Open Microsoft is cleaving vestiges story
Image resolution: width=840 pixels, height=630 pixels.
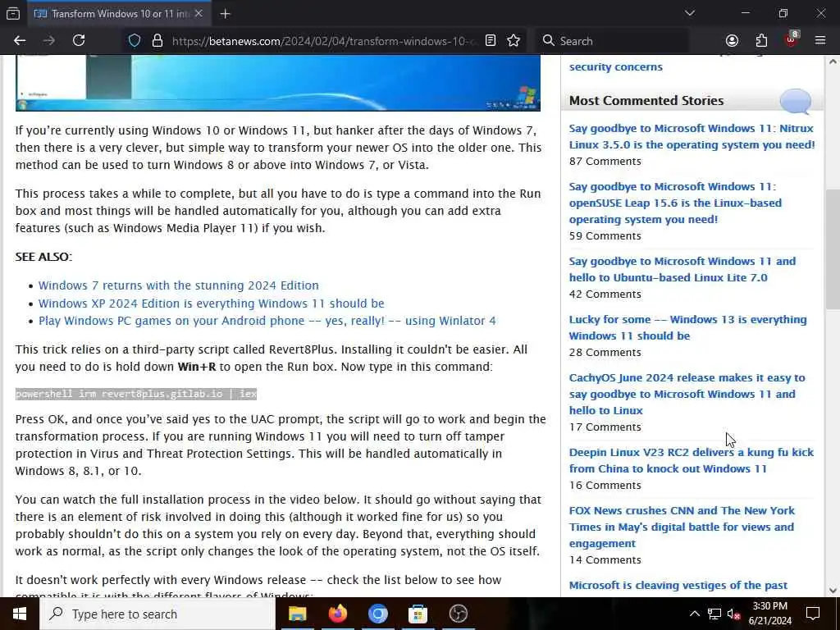pyautogui.click(x=678, y=585)
